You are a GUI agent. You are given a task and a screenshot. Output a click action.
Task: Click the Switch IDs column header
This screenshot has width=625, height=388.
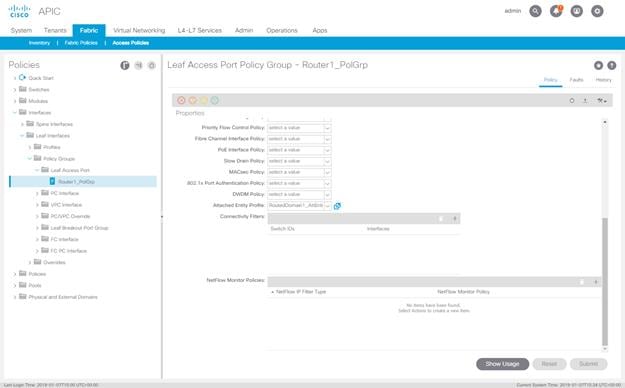pyautogui.click(x=283, y=229)
